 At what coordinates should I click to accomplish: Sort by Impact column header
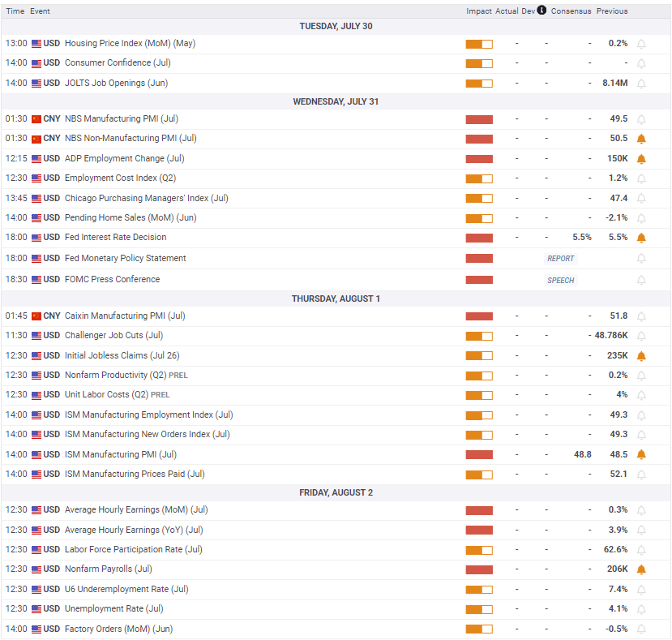[x=479, y=11]
